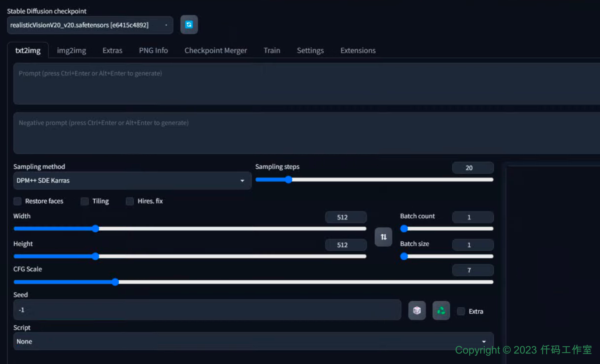This screenshot has height=364, width=600.
Task: Click the Batch size number box
Action: [x=473, y=245]
